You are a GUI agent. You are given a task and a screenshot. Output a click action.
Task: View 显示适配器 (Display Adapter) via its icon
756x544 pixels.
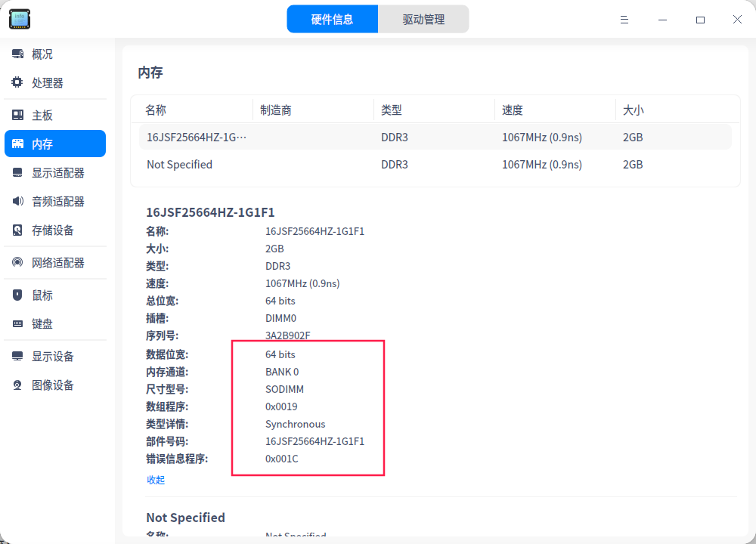17,172
